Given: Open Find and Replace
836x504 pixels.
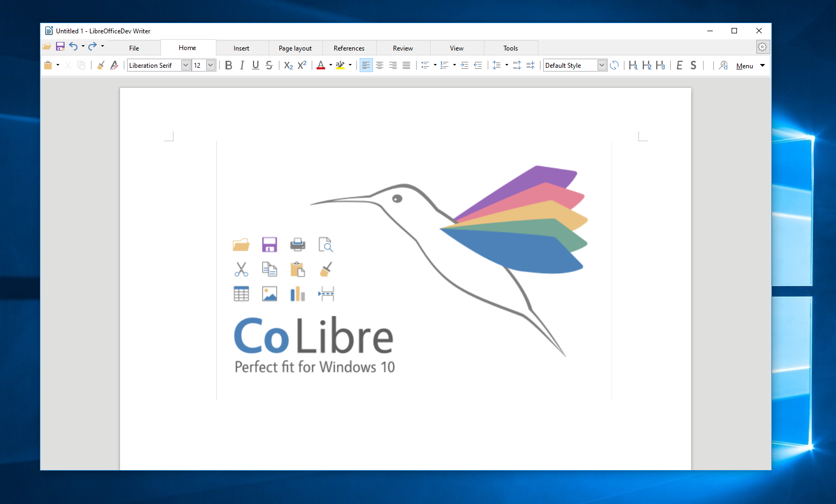Looking at the screenshot, I should pyautogui.click(x=723, y=65).
